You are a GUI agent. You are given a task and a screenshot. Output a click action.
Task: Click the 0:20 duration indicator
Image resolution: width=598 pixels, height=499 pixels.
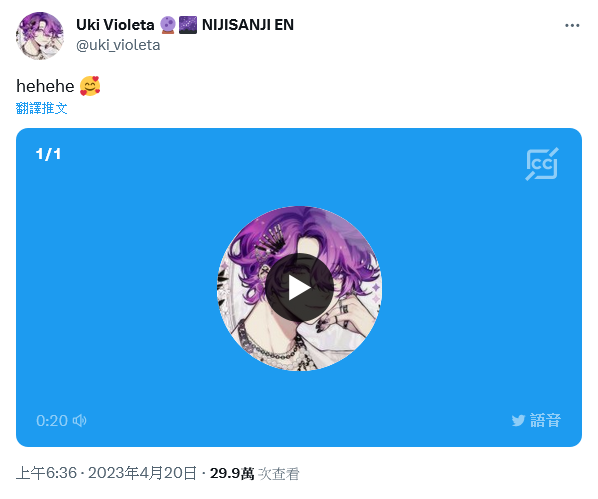[52, 420]
